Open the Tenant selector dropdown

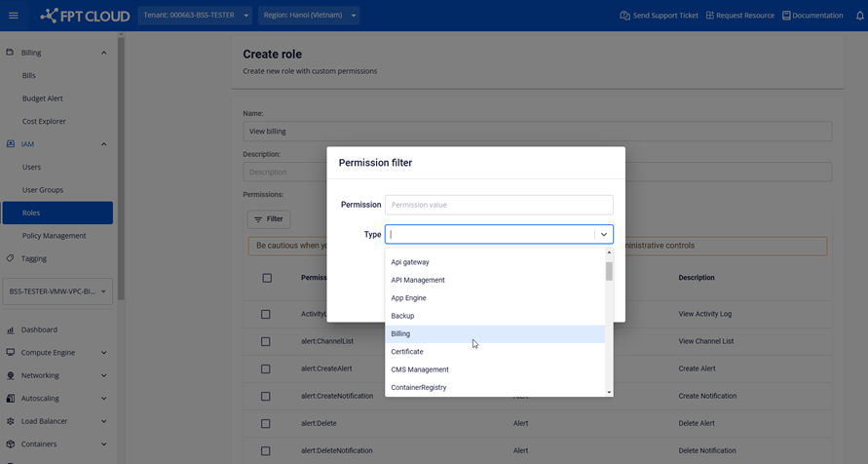(195, 16)
